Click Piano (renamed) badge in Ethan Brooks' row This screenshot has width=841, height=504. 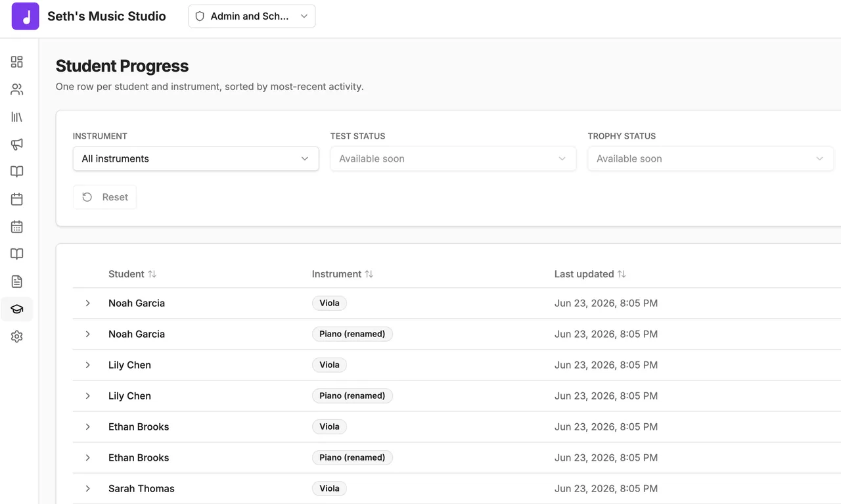point(352,457)
